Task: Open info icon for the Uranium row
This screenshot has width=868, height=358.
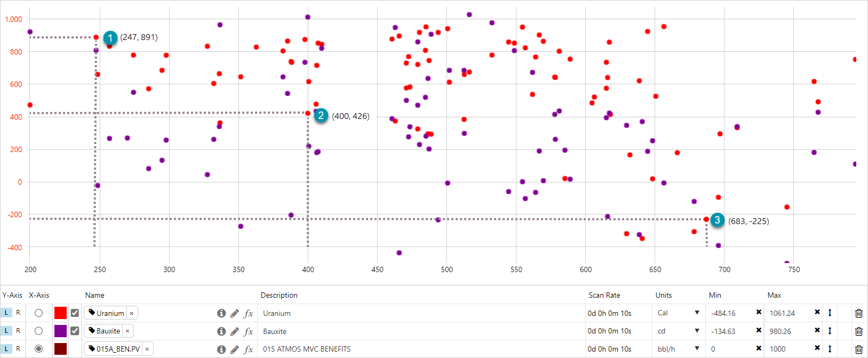Action: pyautogui.click(x=221, y=313)
